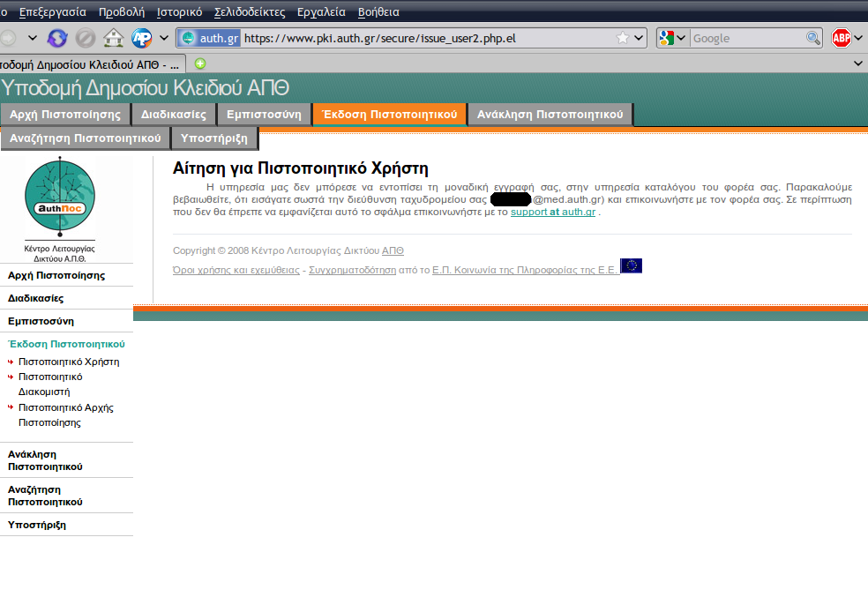The height and width of the screenshot is (612, 868).
Task: Reload the current page
Action: pos(57,38)
